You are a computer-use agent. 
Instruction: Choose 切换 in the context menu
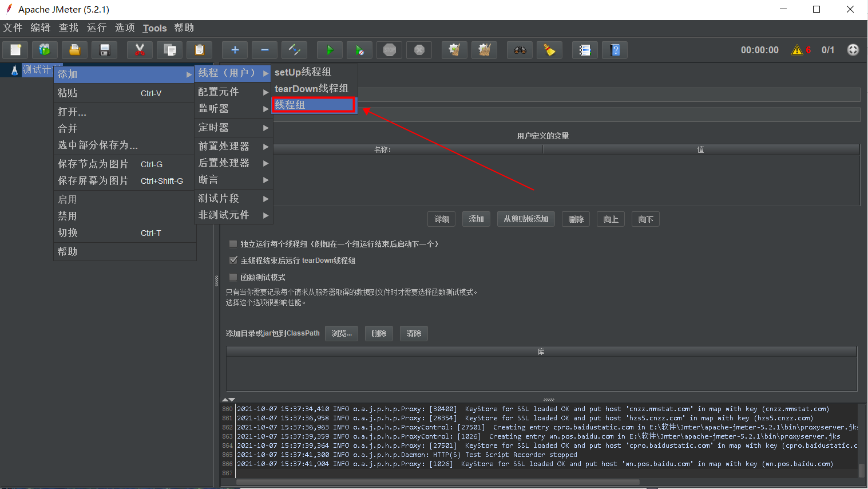click(x=125, y=232)
